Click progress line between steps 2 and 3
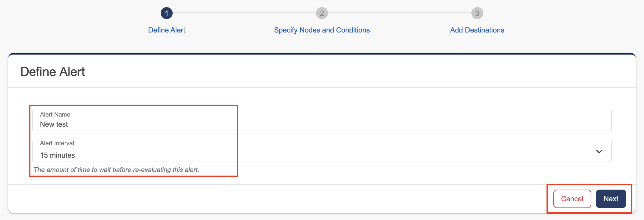Image resolution: width=644 pixels, height=220 pixels. click(400, 13)
